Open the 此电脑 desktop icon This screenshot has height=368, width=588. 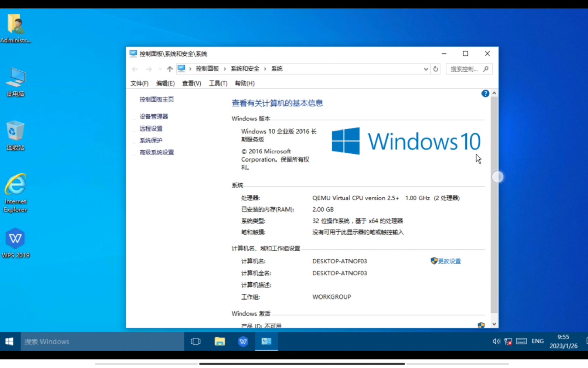pyautogui.click(x=15, y=82)
